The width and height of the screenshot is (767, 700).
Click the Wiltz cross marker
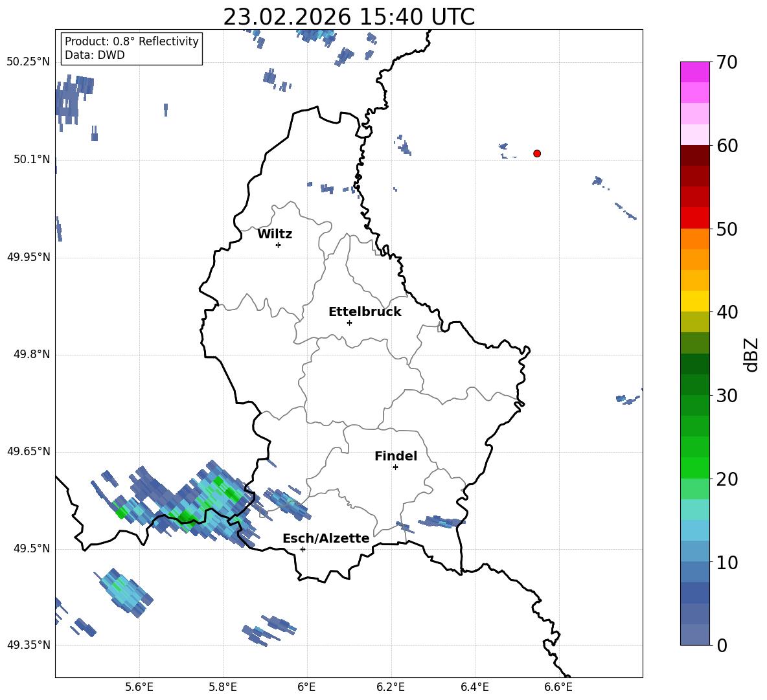[278, 245]
